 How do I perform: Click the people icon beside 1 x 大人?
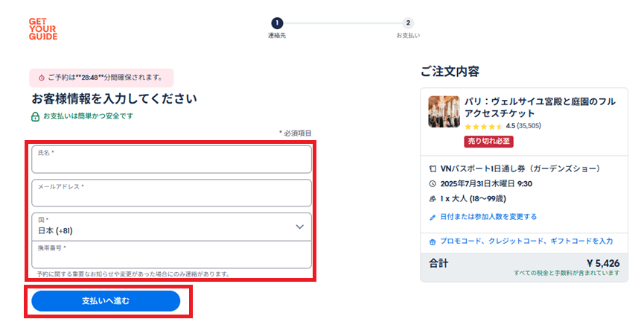click(x=432, y=199)
